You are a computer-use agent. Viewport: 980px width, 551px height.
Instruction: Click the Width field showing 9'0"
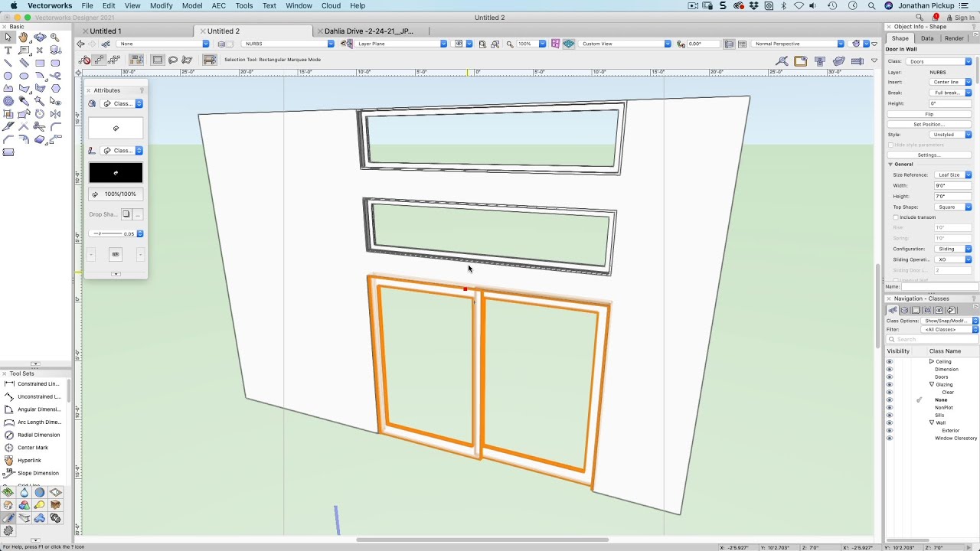pos(952,186)
